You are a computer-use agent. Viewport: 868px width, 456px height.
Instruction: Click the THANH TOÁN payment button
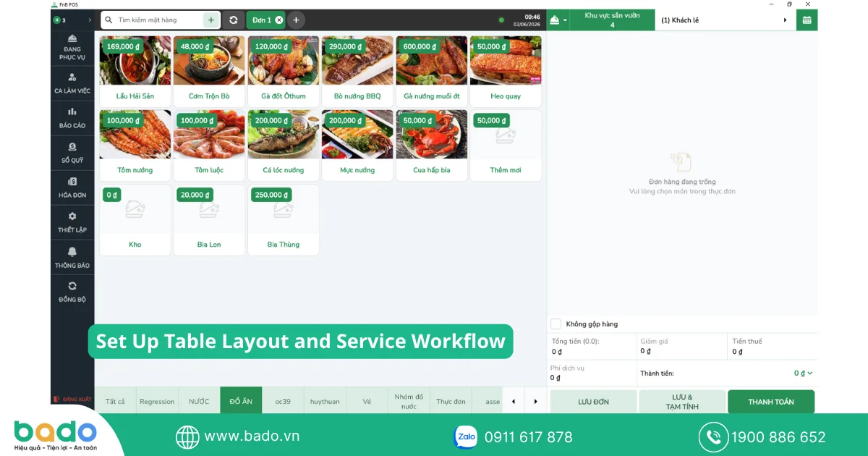pyautogui.click(x=771, y=402)
